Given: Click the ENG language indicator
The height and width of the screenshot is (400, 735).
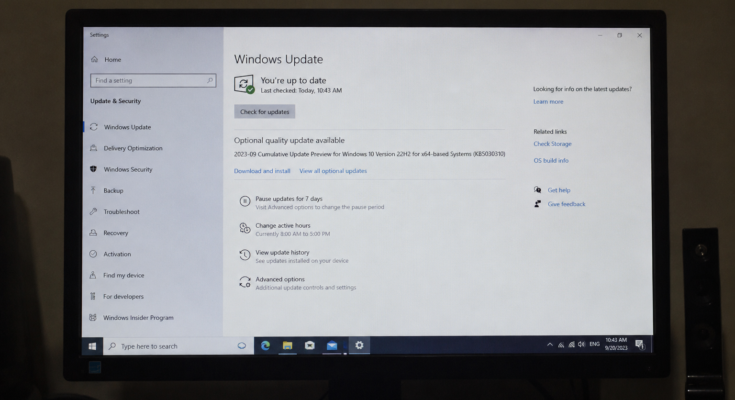Looking at the screenshot, I should (x=594, y=344).
